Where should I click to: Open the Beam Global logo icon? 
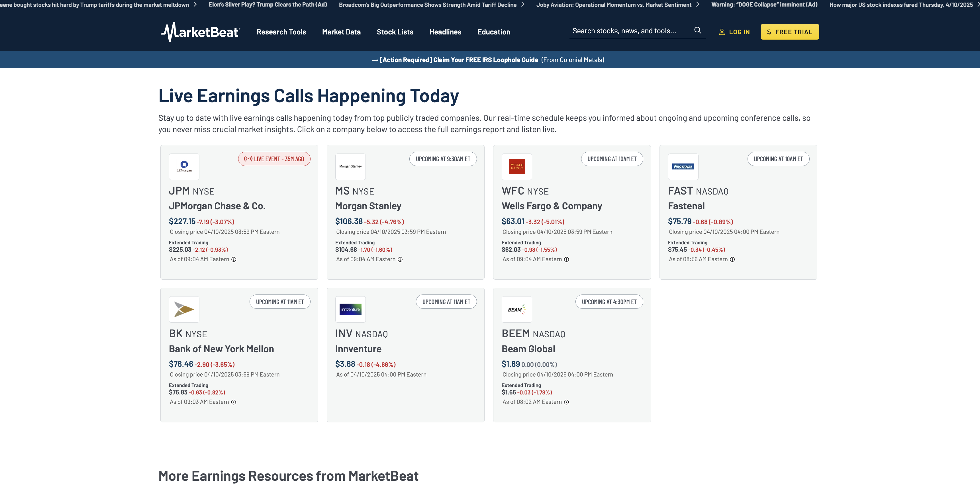click(516, 309)
